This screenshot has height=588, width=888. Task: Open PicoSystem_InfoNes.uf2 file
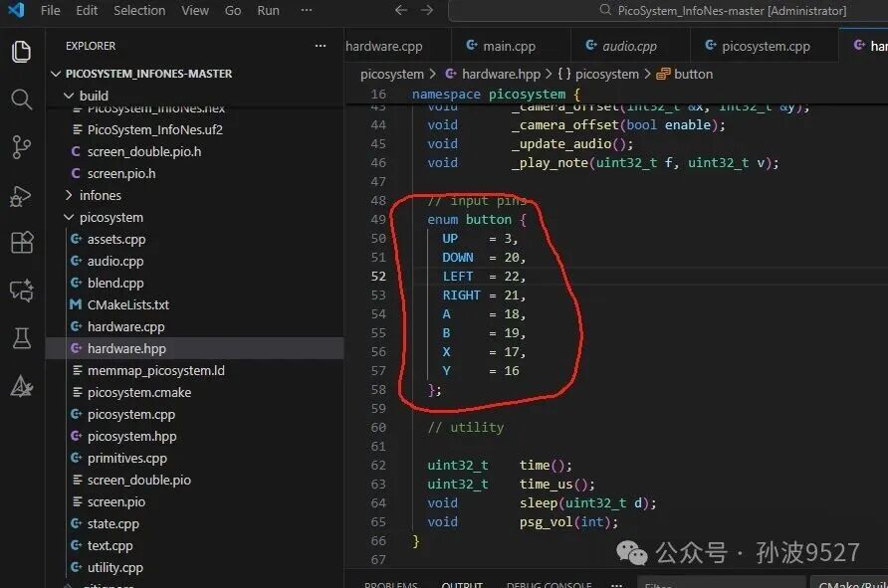click(195, 129)
